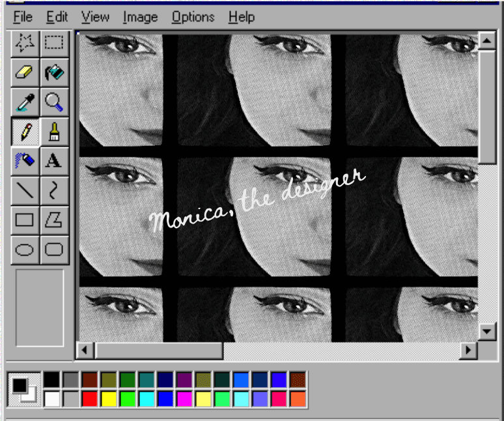Pick the yellow color swatch

point(109,398)
